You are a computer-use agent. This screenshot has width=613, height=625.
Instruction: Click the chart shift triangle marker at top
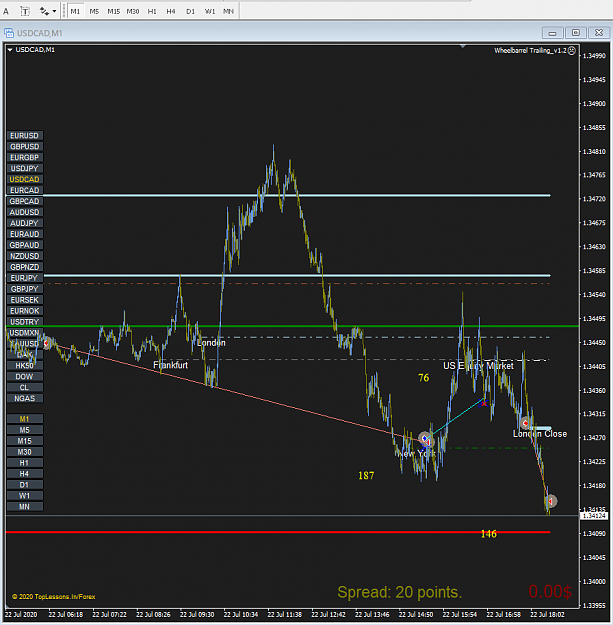point(463,46)
